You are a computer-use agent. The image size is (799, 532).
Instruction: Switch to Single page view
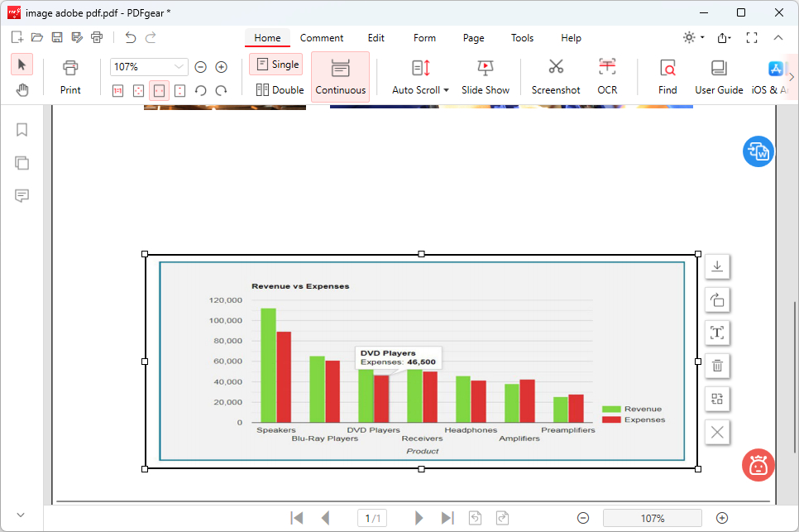[x=276, y=65]
